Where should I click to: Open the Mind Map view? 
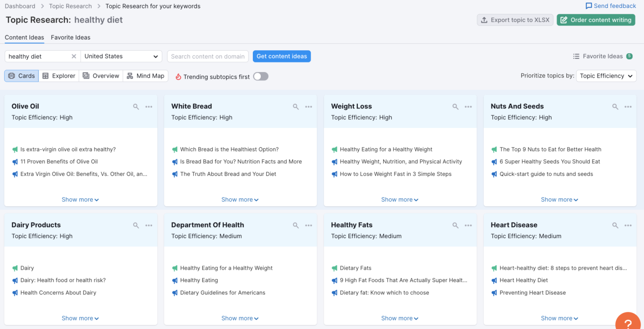click(x=145, y=76)
